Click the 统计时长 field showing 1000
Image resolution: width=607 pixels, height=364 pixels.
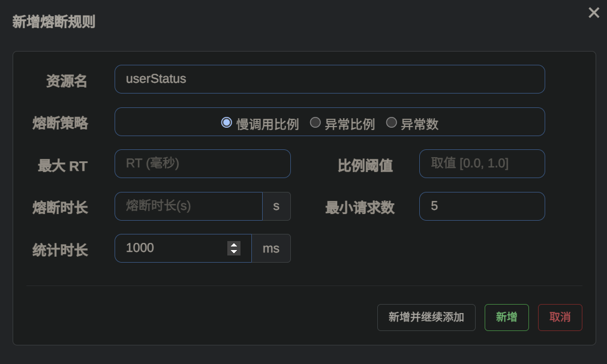click(183, 248)
